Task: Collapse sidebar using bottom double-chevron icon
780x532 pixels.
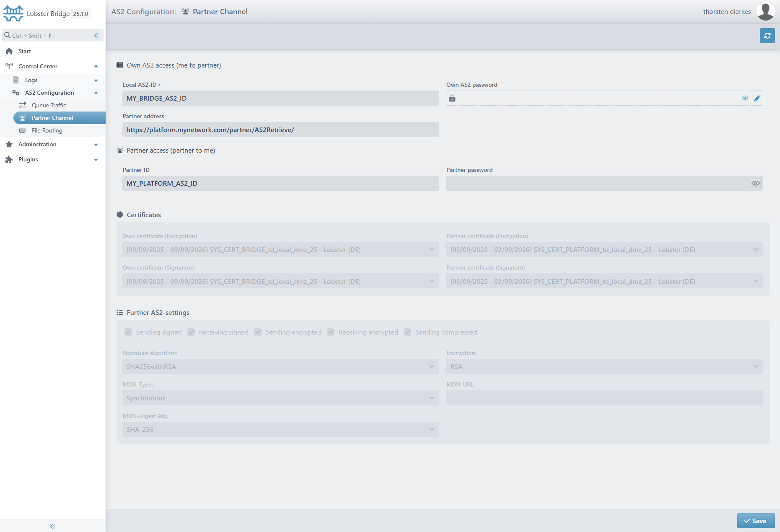Action: 53,526
